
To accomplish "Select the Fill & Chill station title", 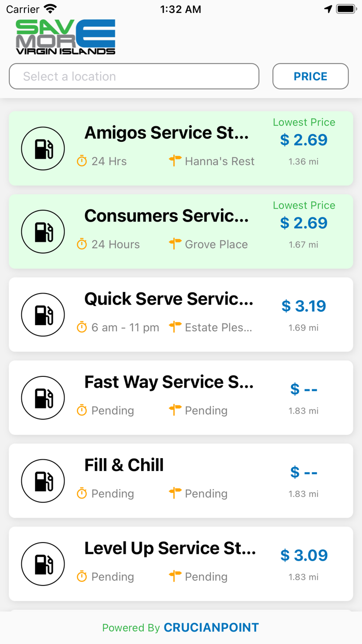I will pyautogui.click(x=124, y=465).
